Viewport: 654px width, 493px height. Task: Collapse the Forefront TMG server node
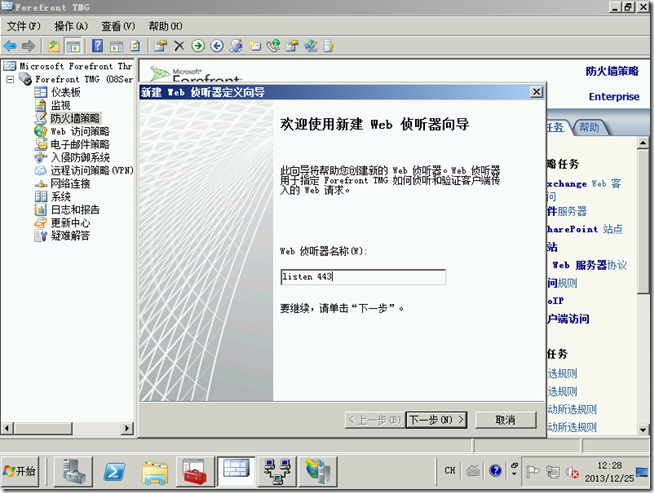pyautogui.click(x=10, y=79)
